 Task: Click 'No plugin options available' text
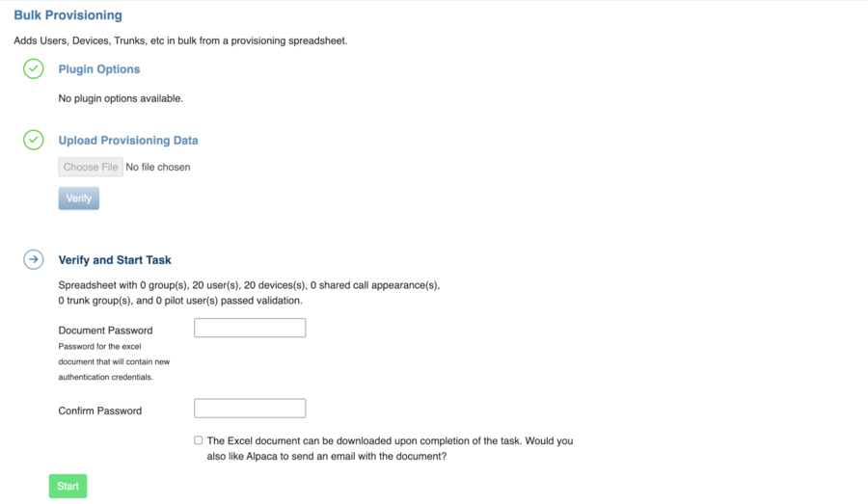pyautogui.click(x=121, y=98)
